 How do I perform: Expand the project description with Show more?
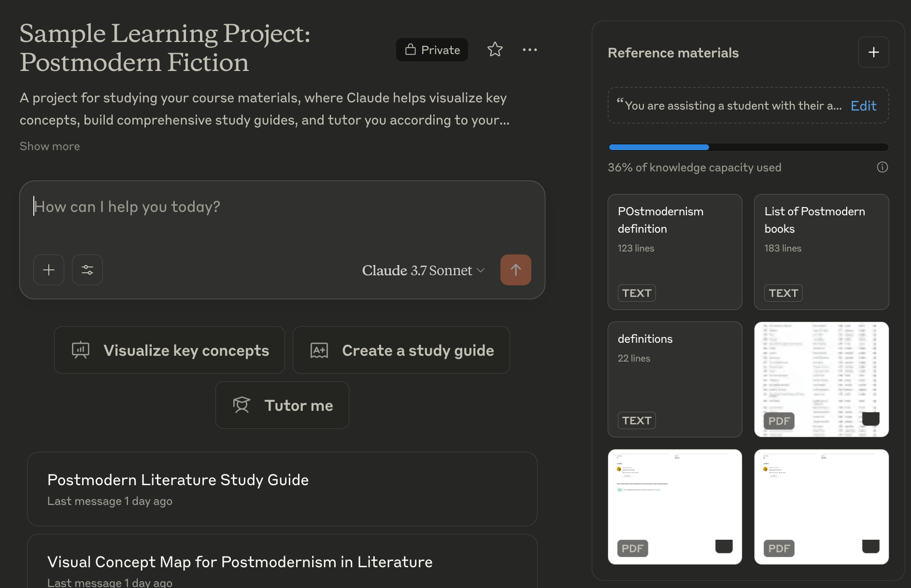[x=49, y=146]
